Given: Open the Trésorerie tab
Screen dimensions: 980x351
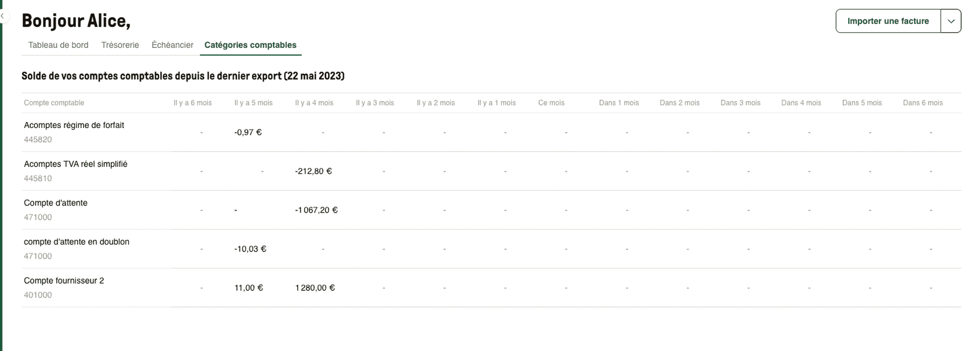Looking at the screenshot, I should (120, 45).
